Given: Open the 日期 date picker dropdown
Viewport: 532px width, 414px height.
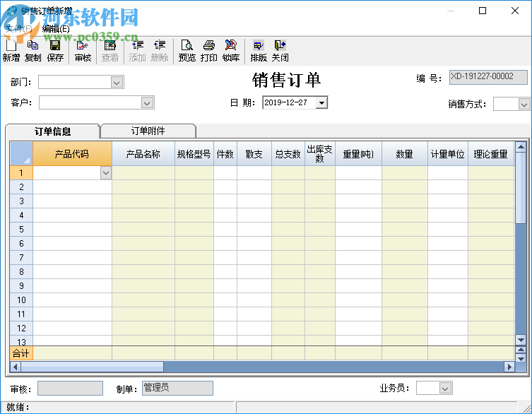Looking at the screenshot, I should pyautogui.click(x=321, y=103).
